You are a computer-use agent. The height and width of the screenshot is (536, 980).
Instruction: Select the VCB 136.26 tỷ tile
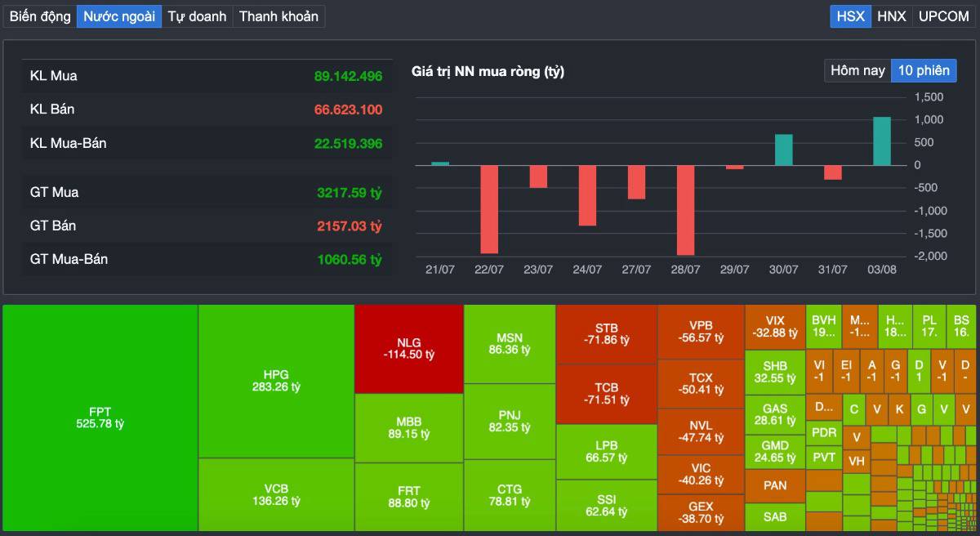point(276,494)
